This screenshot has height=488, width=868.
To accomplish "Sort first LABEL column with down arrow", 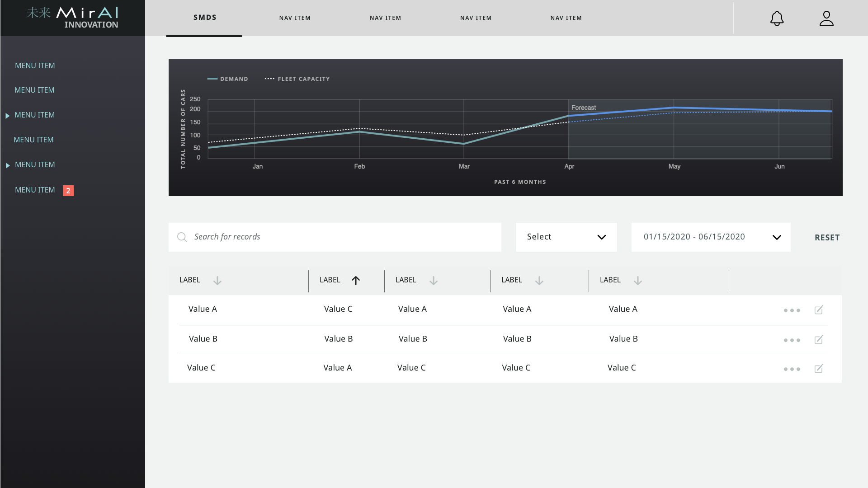I will click(217, 281).
